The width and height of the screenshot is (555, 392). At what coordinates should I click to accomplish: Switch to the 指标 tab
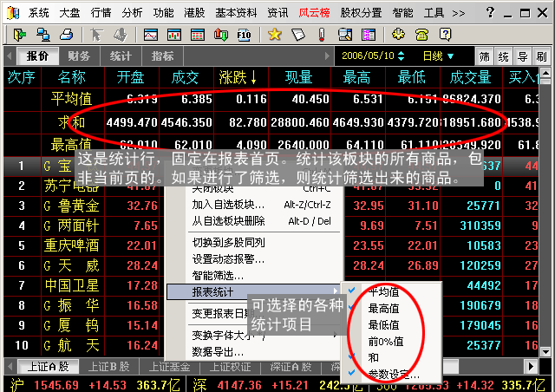(163, 56)
